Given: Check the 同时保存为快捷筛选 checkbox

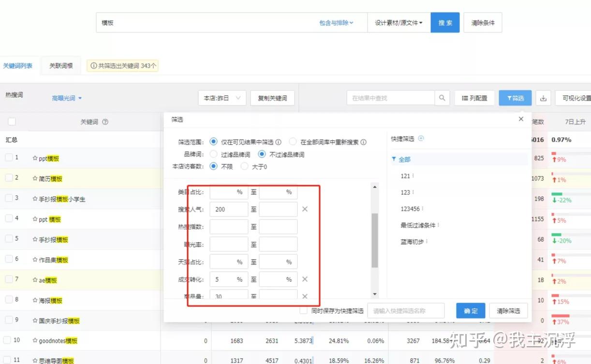Looking at the screenshot, I should 304,310.
